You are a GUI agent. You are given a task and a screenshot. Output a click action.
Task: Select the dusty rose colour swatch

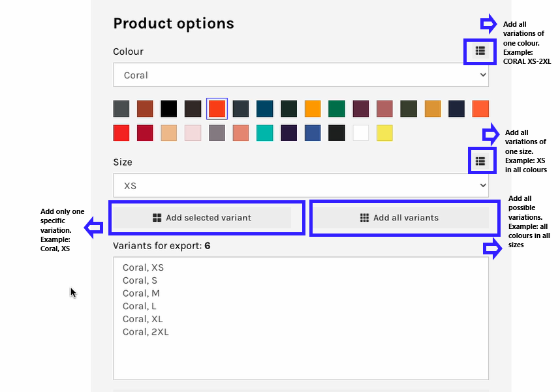click(x=384, y=108)
